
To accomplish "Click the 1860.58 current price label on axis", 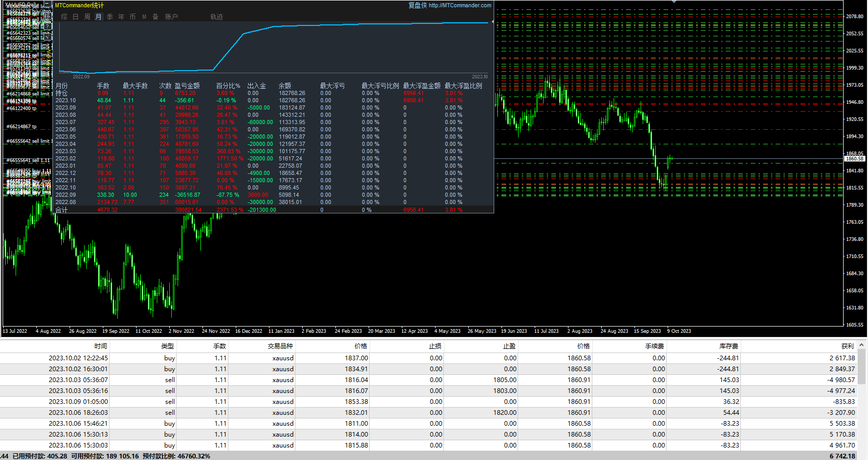I will (855, 158).
